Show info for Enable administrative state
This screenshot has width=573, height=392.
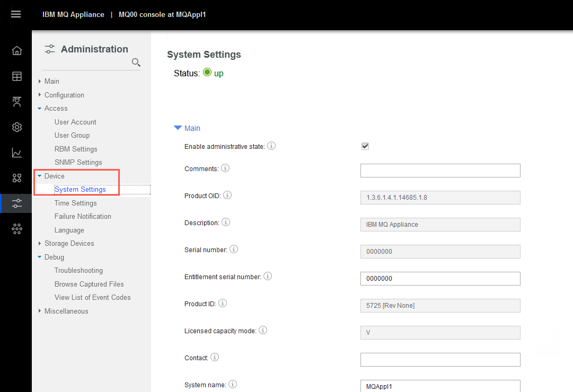tap(271, 146)
